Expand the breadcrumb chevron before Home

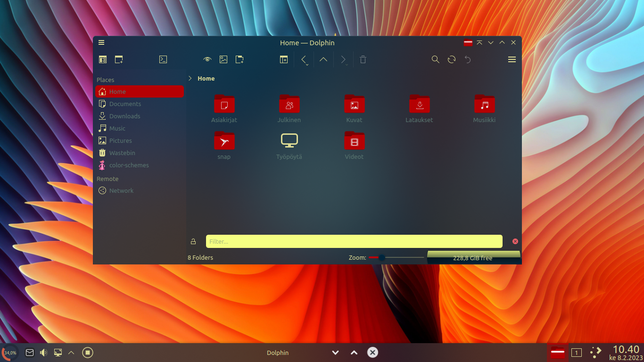coord(190,78)
